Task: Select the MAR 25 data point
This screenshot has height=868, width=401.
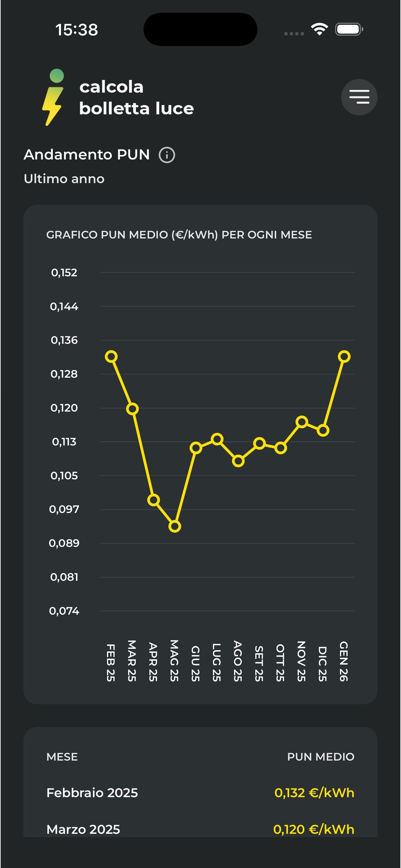Action: 132,409
